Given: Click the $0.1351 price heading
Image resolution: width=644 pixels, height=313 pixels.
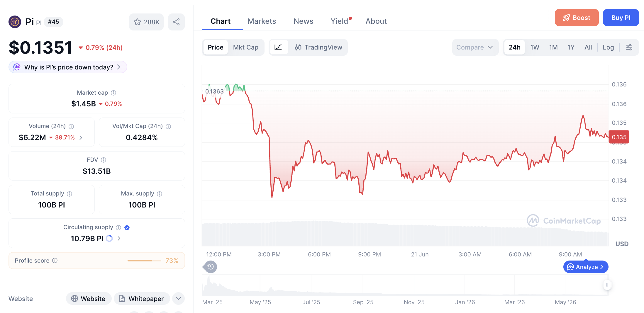Looking at the screenshot, I should pos(40,47).
